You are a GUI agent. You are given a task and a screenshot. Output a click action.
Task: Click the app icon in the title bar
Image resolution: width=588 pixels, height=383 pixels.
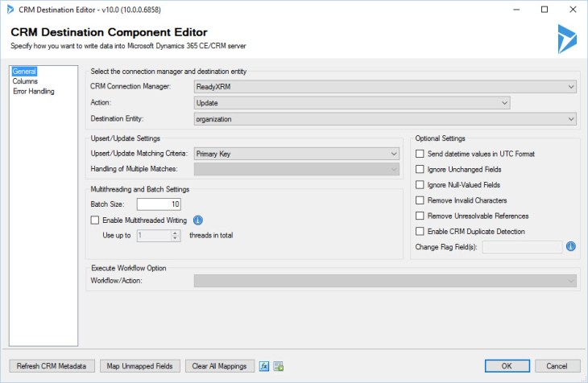[x=10, y=9]
